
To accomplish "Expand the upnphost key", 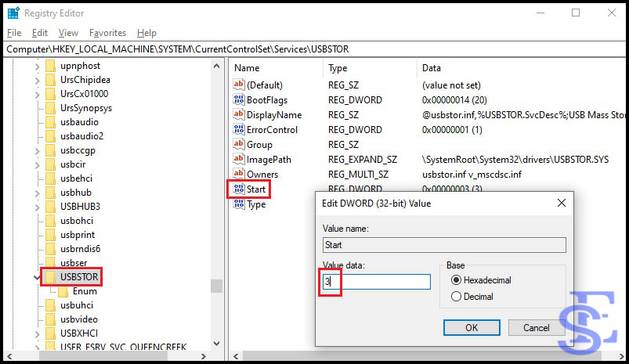I will point(38,66).
